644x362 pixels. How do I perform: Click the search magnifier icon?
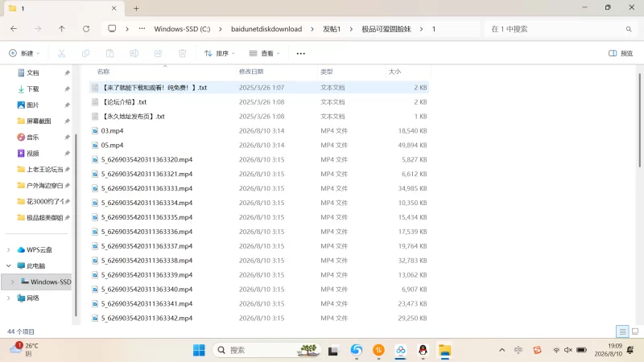[629, 29]
